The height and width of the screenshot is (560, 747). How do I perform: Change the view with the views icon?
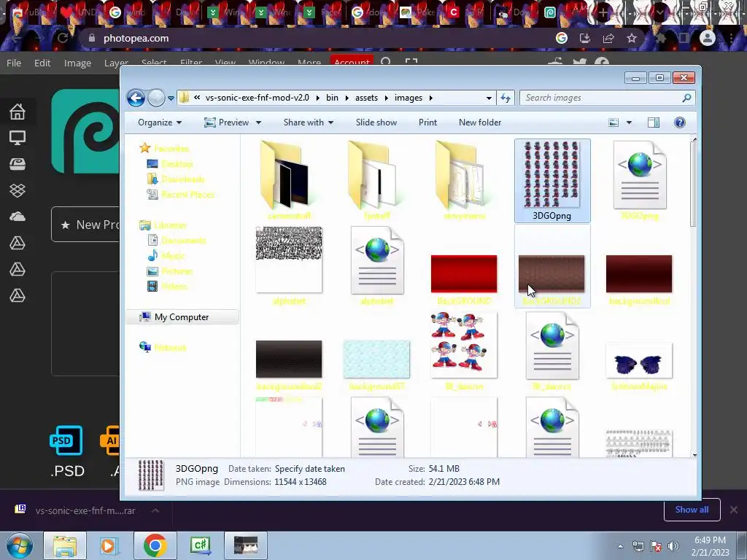[x=614, y=122]
